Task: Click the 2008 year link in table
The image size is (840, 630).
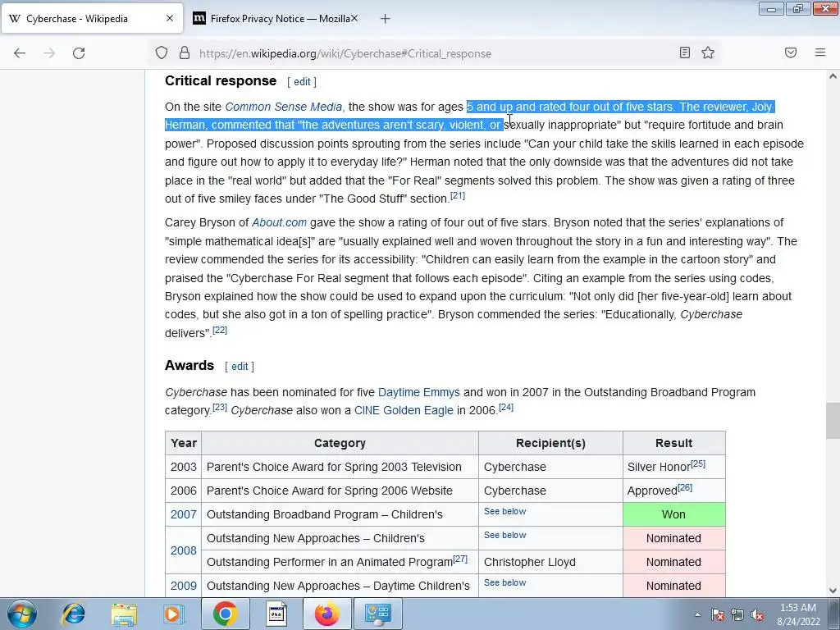Action: [183, 550]
